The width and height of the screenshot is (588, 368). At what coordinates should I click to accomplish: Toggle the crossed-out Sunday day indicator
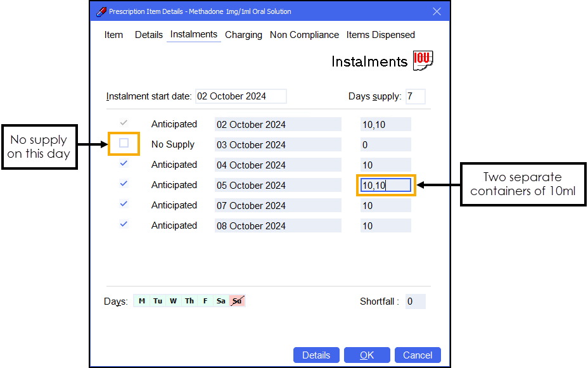coord(237,301)
